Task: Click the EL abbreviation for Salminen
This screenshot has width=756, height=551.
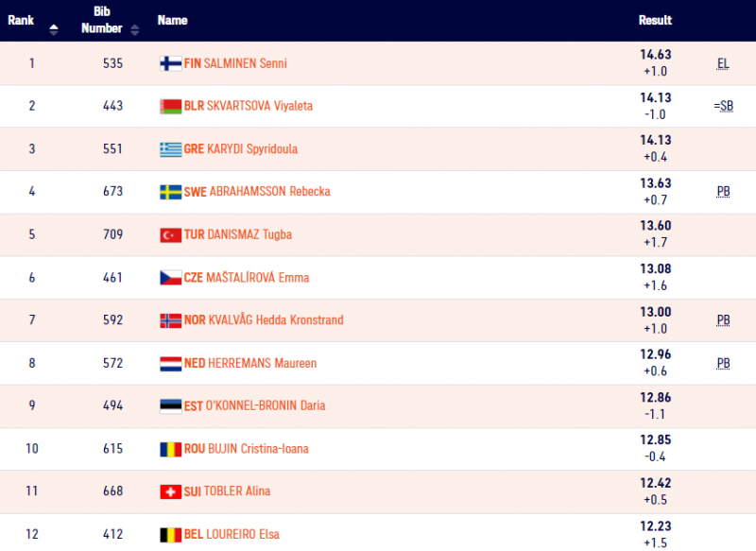Action: [x=723, y=63]
